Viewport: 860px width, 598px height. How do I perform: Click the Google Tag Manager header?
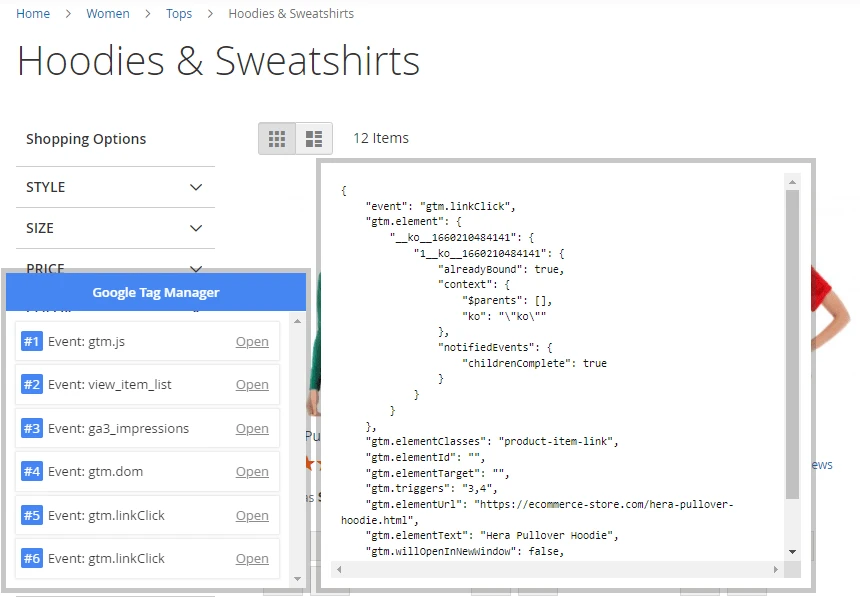(x=156, y=292)
